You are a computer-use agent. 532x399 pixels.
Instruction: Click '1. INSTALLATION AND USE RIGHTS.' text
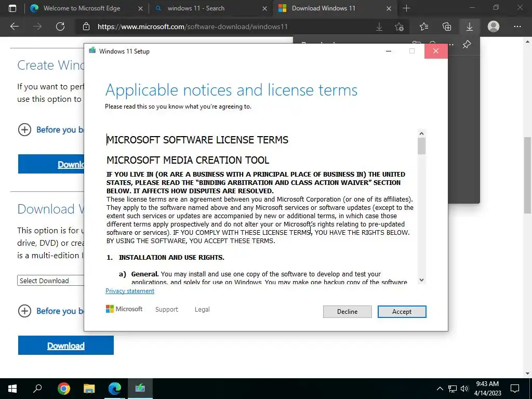tap(165, 257)
